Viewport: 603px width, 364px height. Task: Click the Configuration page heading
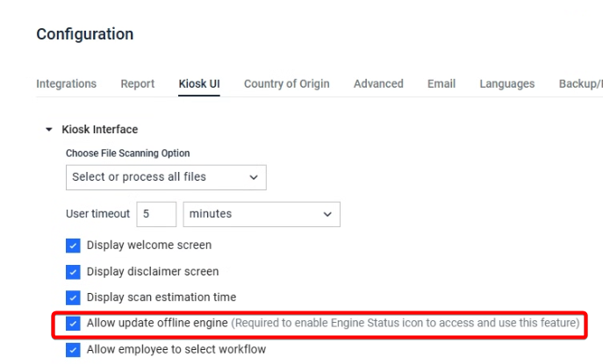tap(85, 34)
